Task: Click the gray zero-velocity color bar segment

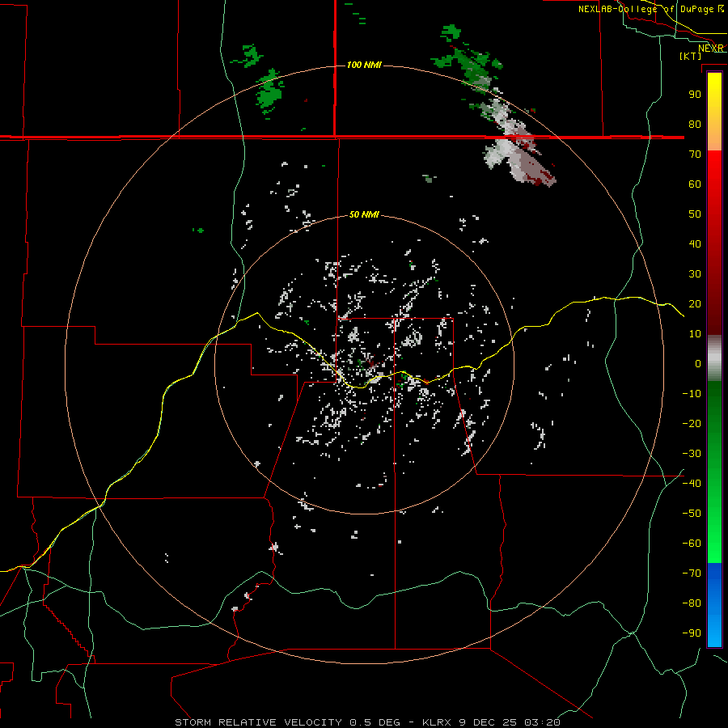Action: tap(714, 358)
